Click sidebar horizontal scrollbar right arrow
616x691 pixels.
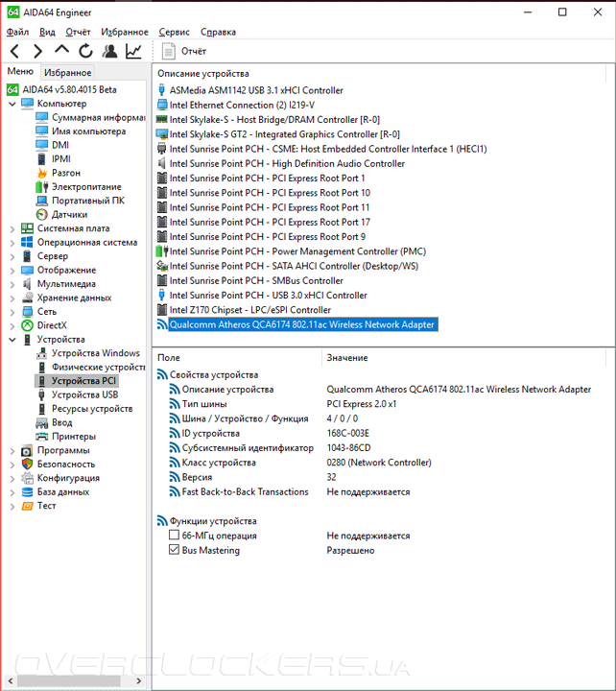point(138,680)
